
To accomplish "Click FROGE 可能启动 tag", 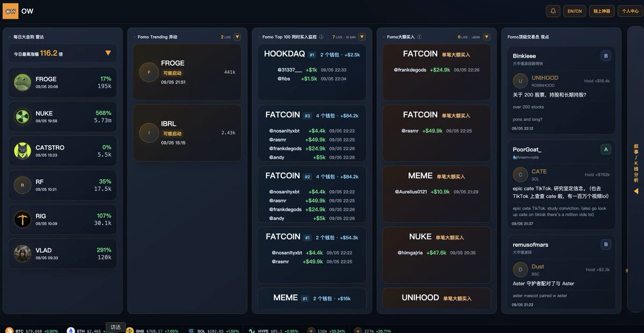I will click(x=172, y=73).
